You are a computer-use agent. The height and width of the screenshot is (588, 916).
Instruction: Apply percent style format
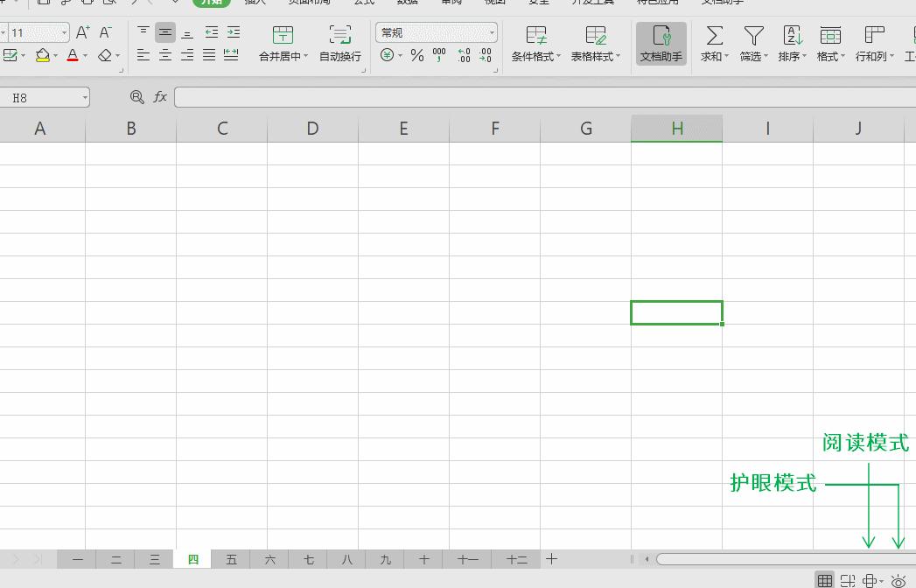(x=417, y=55)
